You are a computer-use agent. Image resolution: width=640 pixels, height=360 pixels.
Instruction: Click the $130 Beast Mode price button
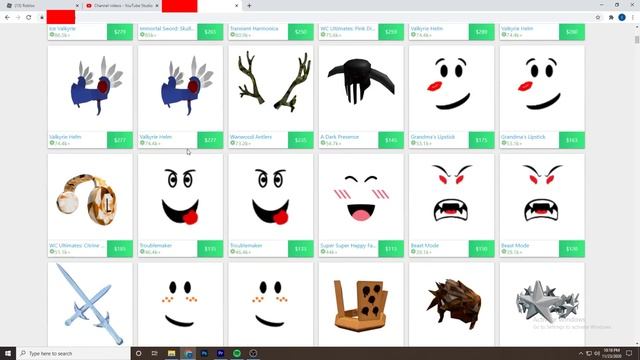481,249
